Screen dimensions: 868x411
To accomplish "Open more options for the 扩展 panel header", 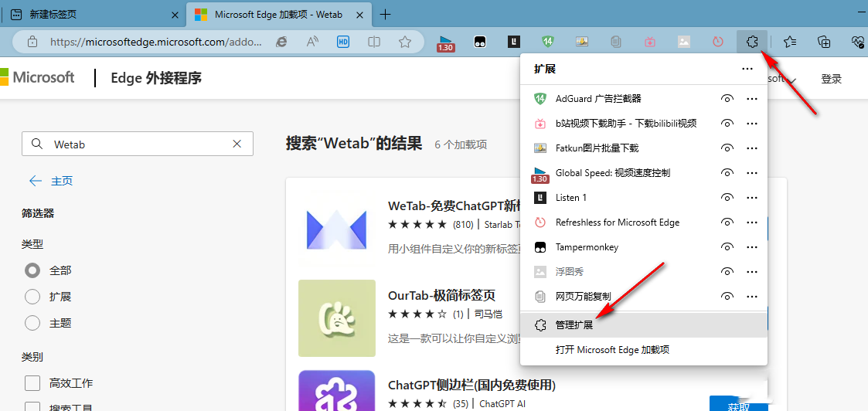I will [747, 70].
